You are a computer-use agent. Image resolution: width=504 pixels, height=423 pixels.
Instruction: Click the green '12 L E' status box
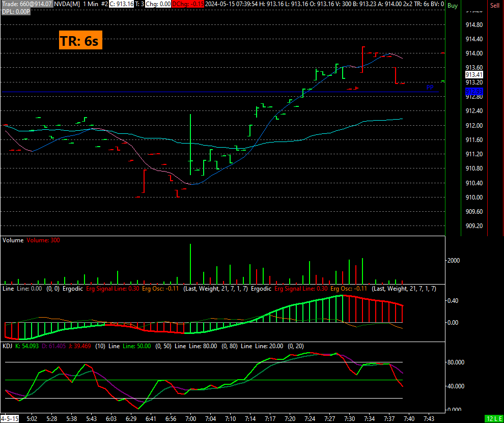click(494, 419)
